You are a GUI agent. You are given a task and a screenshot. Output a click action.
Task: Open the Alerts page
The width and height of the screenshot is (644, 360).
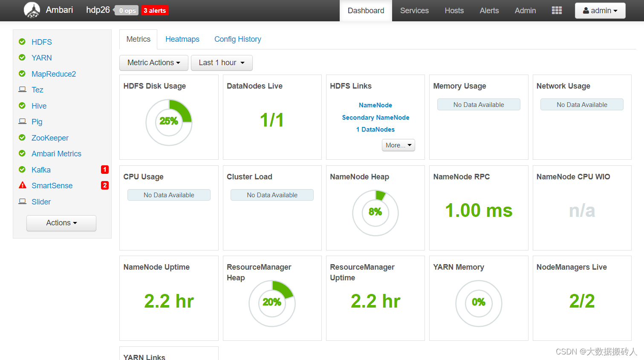tap(489, 11)
